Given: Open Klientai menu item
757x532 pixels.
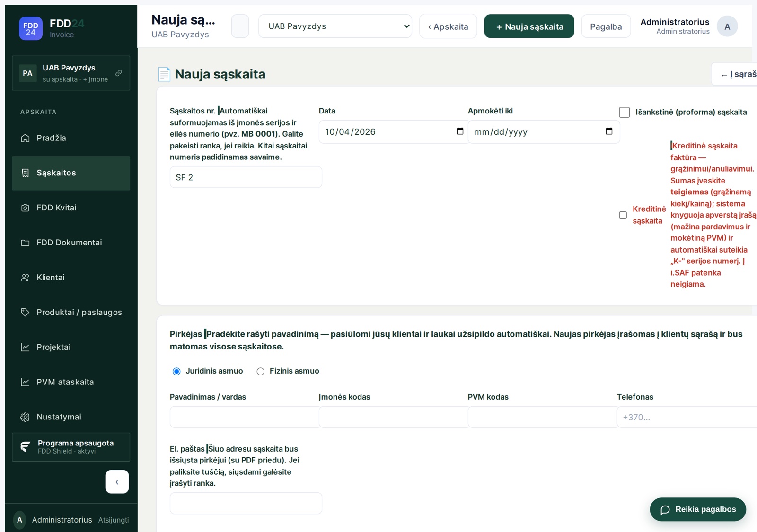Looking at the screenshot, I should pyautogui.click(x=71, y=278).
